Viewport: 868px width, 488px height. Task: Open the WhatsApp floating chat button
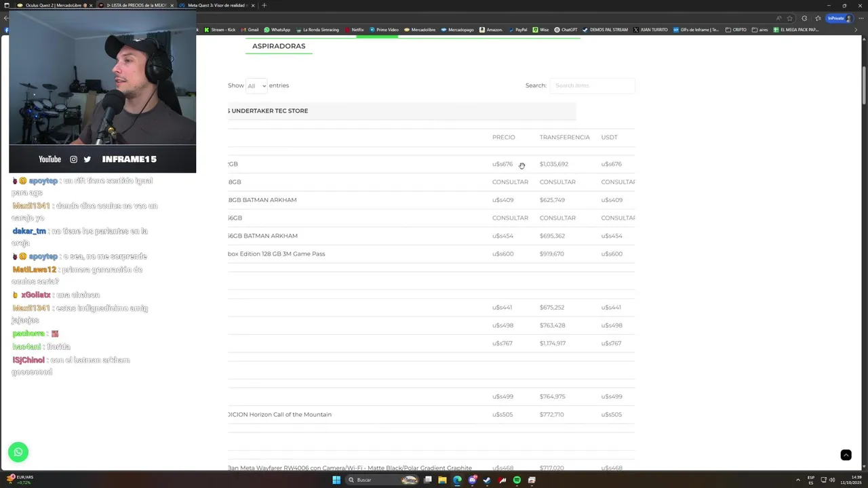(x=18, y=452)
